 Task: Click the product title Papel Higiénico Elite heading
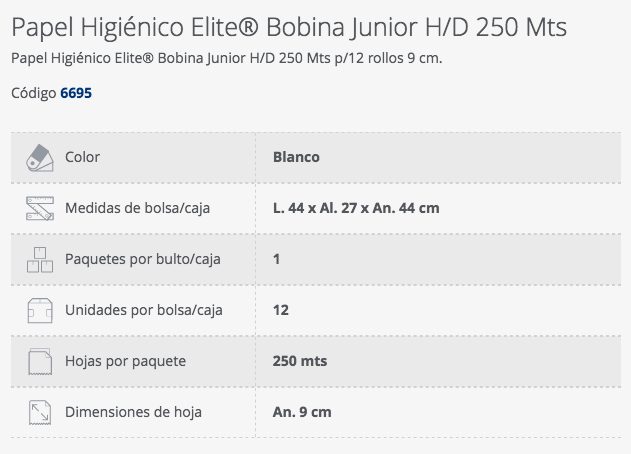pyautogui.click(x=289, y=27)
